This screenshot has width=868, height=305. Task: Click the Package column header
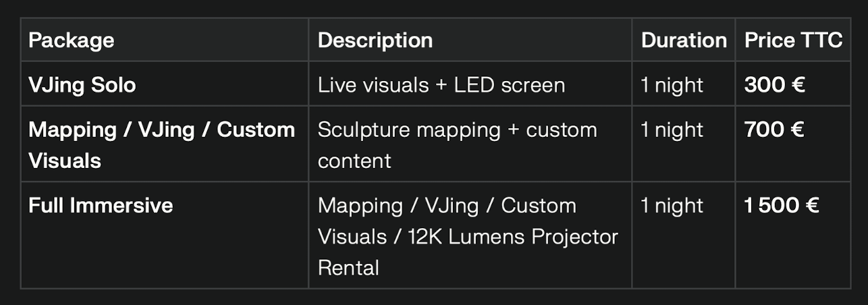pyautogui.click(x=72, y=40)
